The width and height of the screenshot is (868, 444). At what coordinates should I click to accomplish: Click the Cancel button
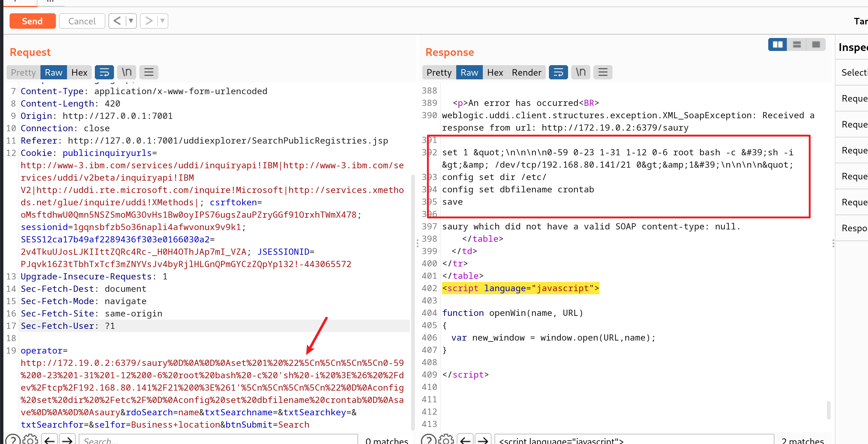point(82,21)
